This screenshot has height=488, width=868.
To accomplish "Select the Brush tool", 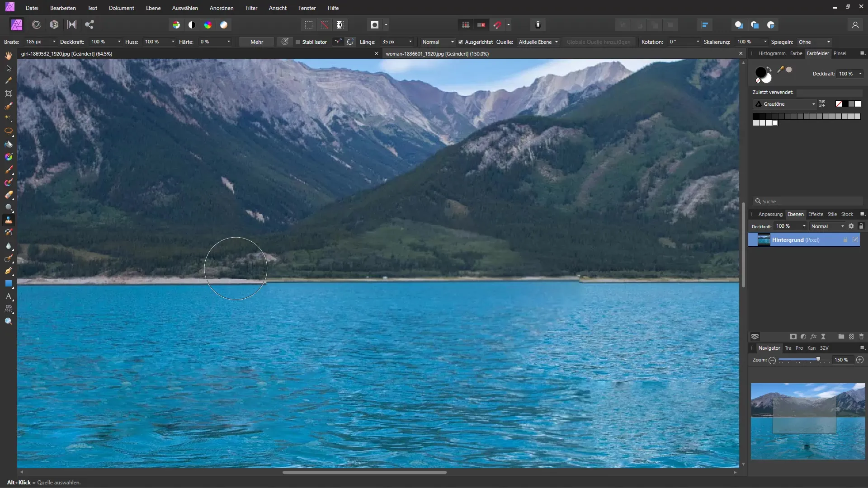I will point(8,169).
